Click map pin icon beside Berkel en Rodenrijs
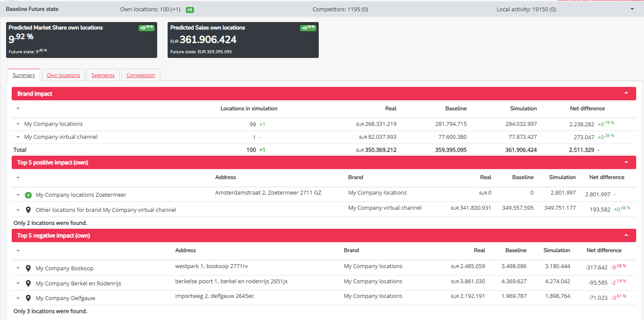 pyautogui.click(x=29, y=283)
